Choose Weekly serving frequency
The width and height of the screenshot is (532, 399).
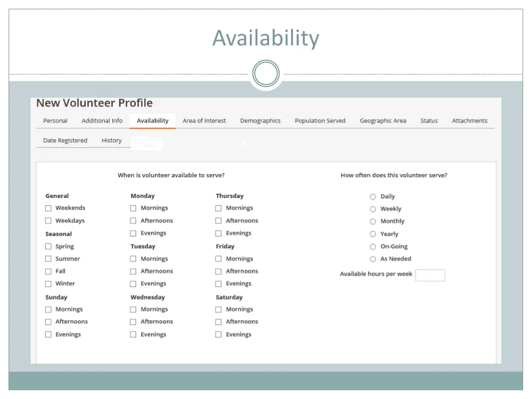pyautogui.click(x=373, y=209)
